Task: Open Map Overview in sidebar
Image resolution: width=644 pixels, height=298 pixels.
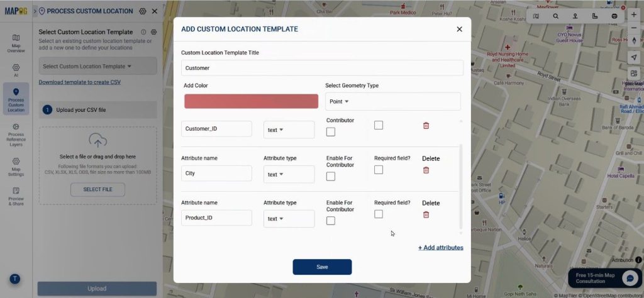Action: [16, 43]
